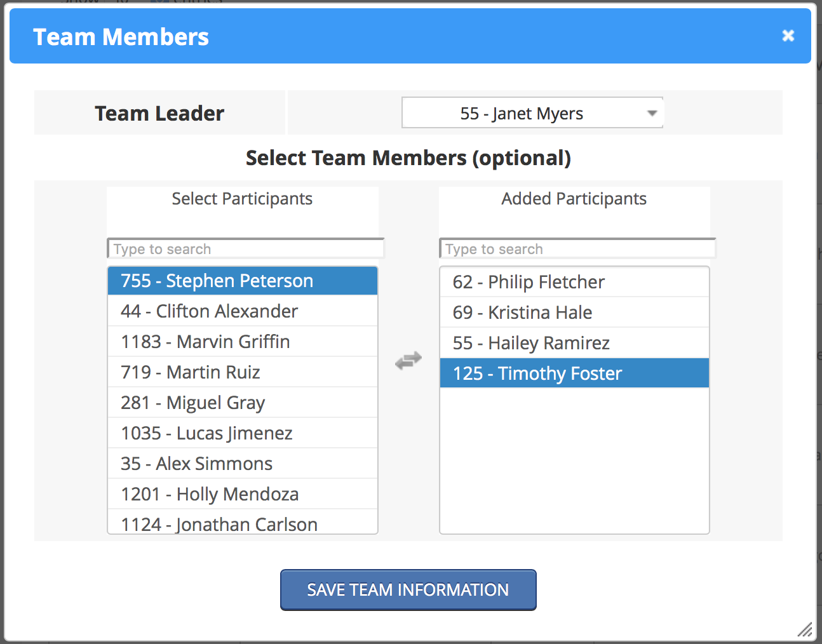
Task: Select 55 - Hailey Ramirez added participant
Action: [574, 343]
